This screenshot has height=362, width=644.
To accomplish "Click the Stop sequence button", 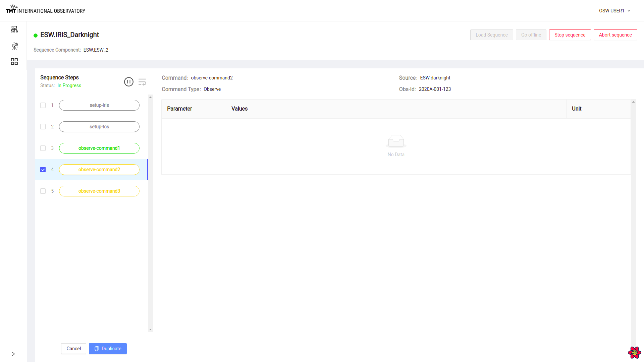I will [570, 35].
